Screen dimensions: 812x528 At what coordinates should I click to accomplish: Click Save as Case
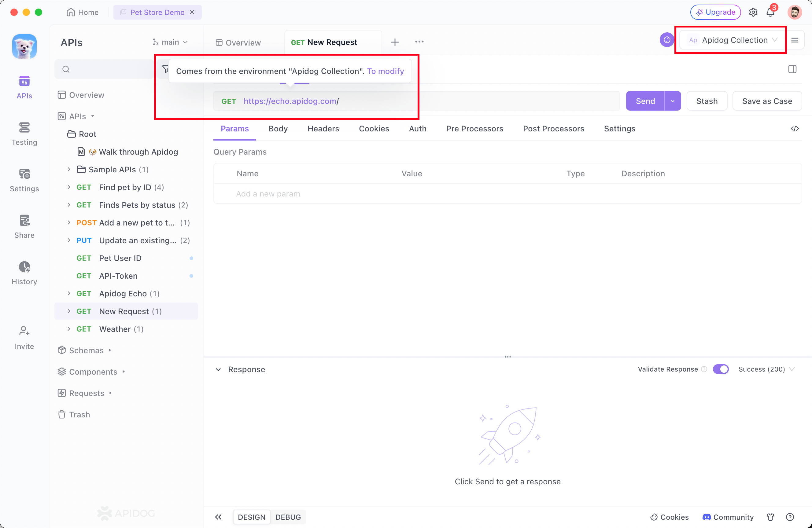point(767,101)
